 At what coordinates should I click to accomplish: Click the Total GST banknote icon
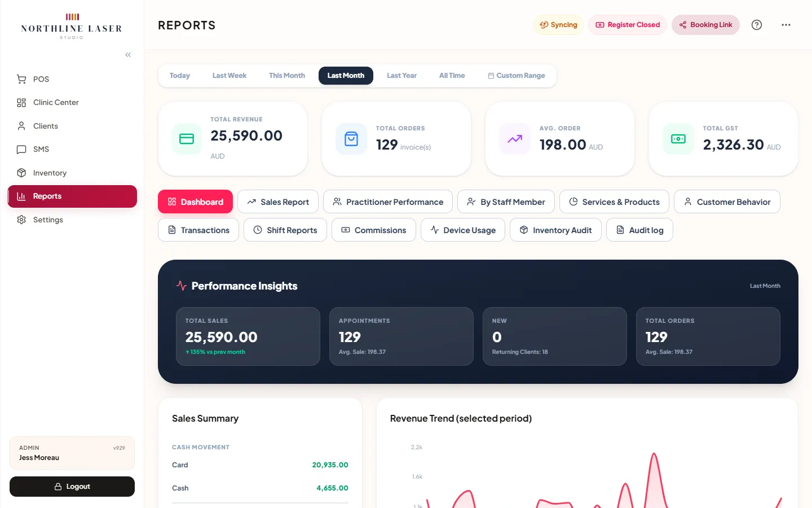678,139
